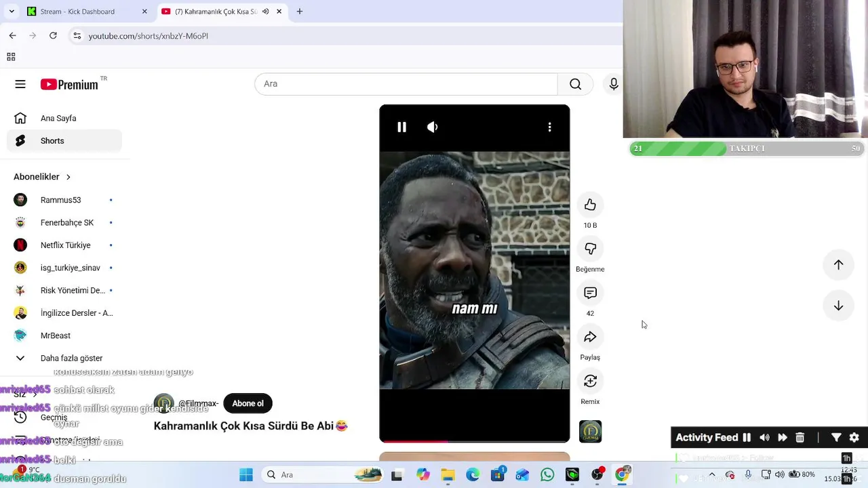Dislike the Short via Beğenme button
This screenshot has height=488, width=868.
click(x=590, y=249)
